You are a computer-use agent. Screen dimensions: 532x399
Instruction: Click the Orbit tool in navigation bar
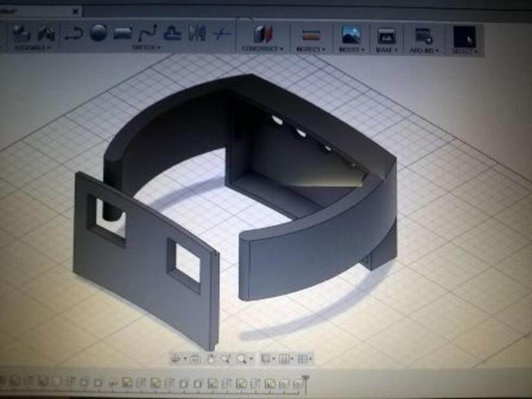tap(177, 358)
